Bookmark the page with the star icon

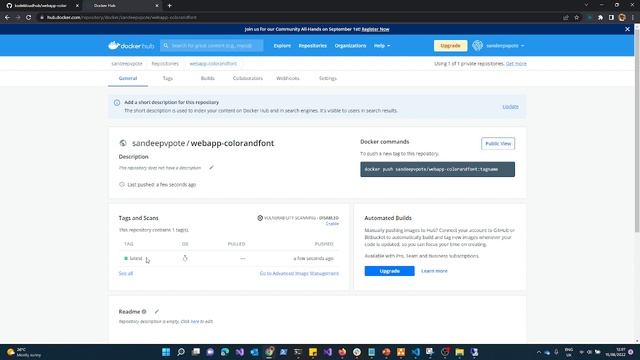[x=576, y=18]
